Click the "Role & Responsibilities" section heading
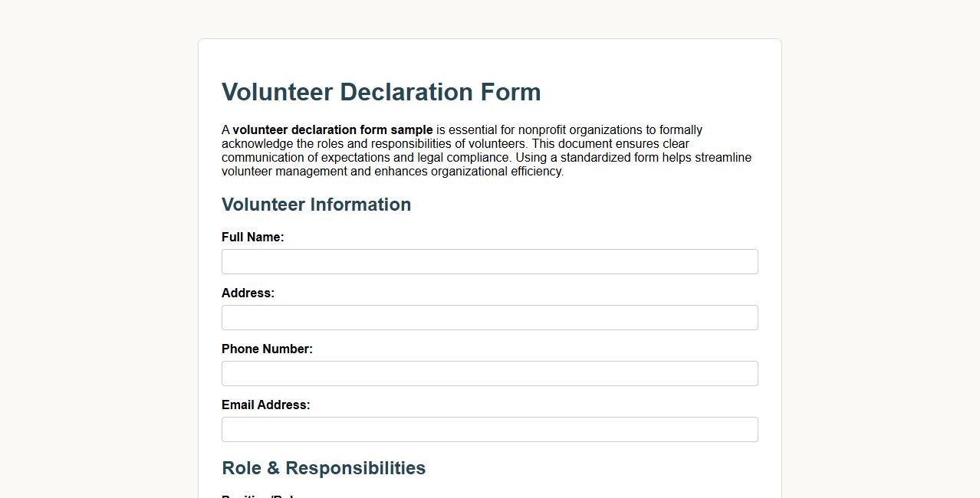This screenshot has height=498, width=980. tap(324, 467)
